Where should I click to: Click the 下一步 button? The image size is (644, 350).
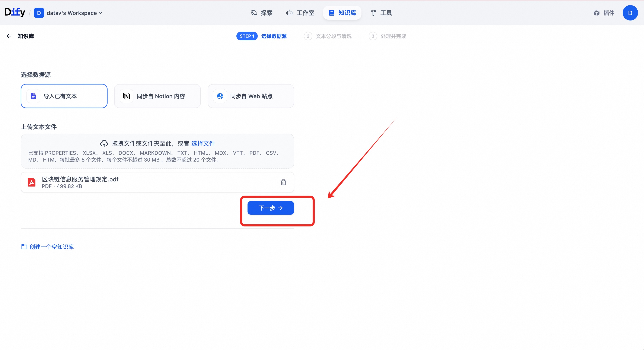tap(271, 208)
